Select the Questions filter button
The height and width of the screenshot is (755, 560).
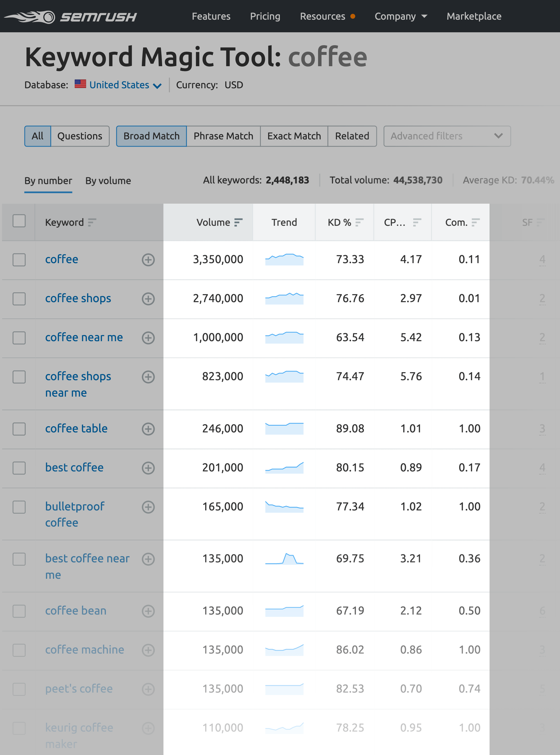point(80,136)
